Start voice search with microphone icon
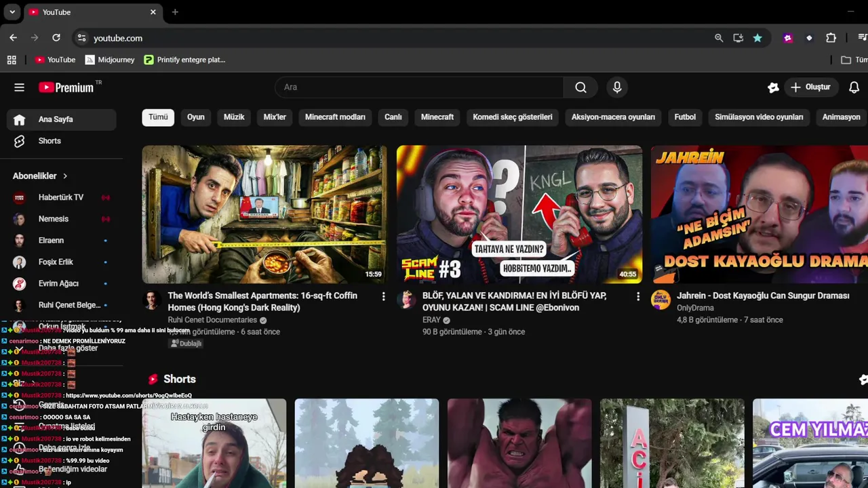Screen dimensions: 868x488 (x=617, y=87)
